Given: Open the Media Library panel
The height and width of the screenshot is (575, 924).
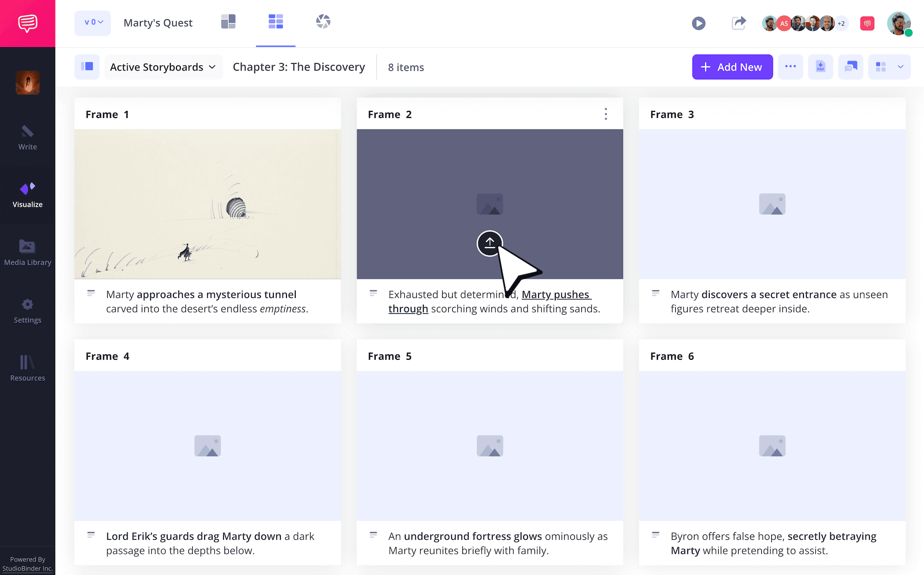Looking at the screenshot, I should click(27, 252).
